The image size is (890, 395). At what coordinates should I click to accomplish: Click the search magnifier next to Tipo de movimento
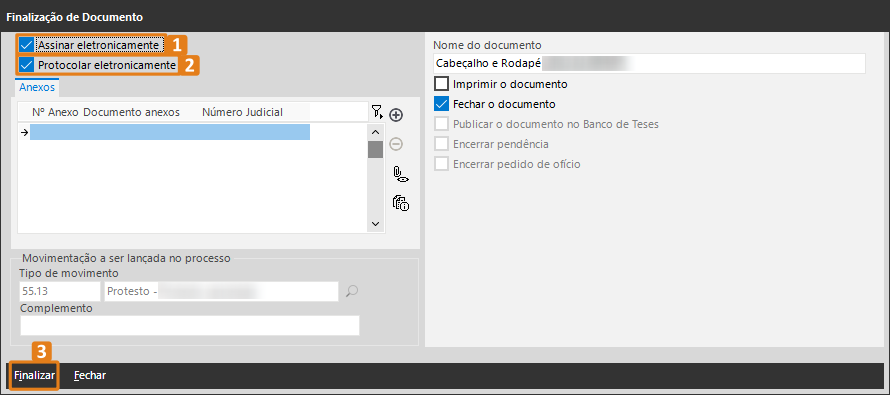352,291
